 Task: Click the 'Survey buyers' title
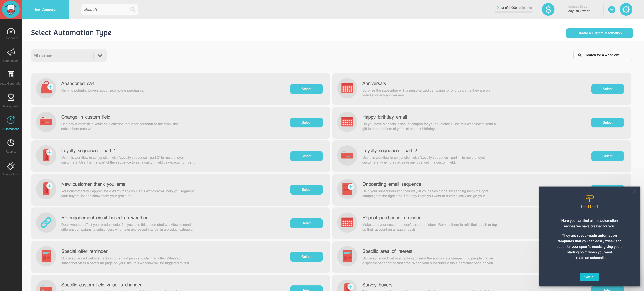tap(377, 285)
